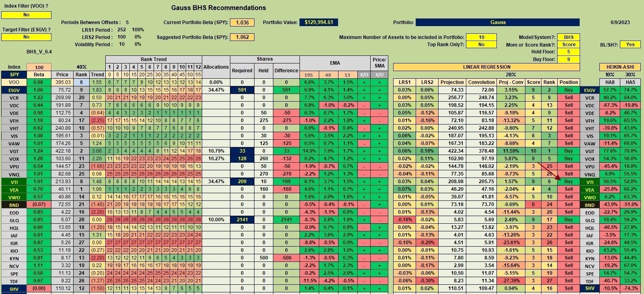
Task: Select the Shares Held column header
Action: pos(263,71)
